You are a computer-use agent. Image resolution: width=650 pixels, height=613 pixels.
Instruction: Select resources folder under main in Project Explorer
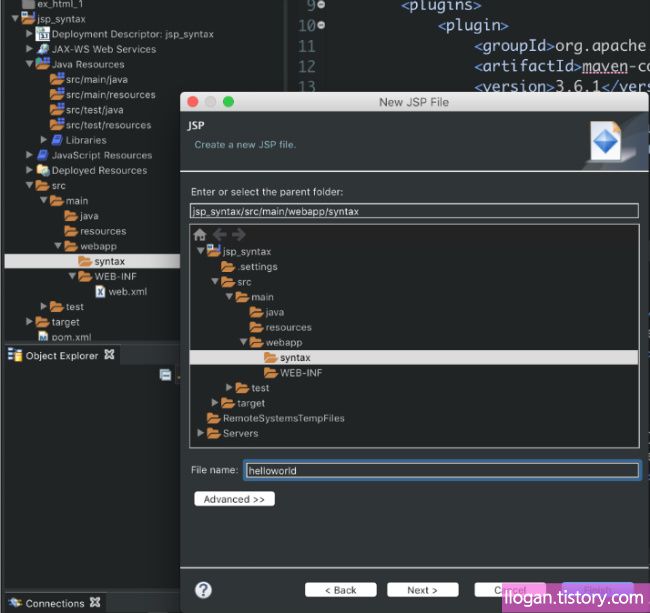(x=103, y=231)
